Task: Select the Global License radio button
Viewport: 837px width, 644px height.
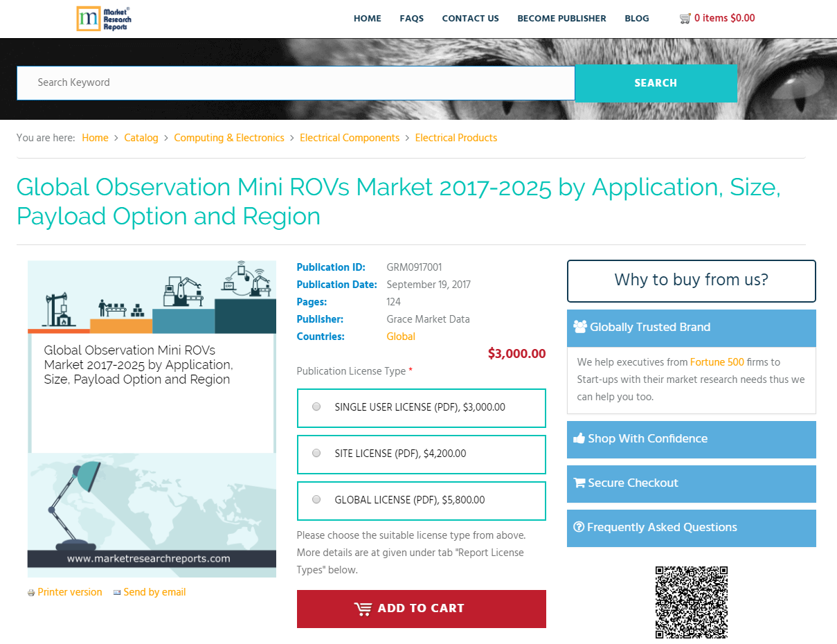Action: (316, 499)
